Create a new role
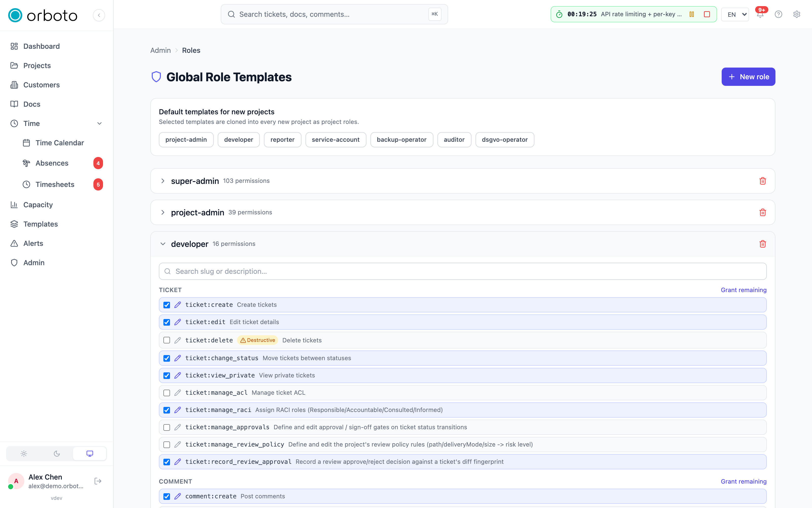 pos(748,77)
